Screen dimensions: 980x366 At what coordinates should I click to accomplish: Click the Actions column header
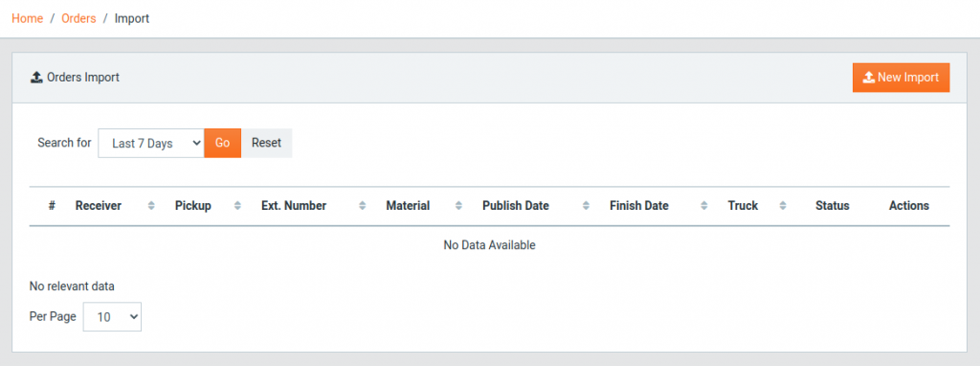pyautogui.click(x=909, y=206)
